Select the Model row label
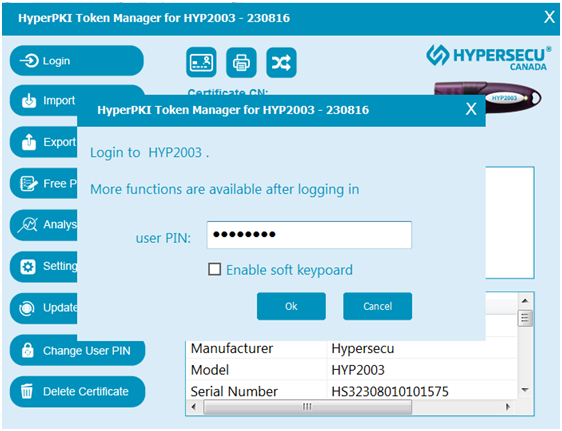Image resolution: width=562 pixels, height=431 pixels. pyautogui.click(x=210, y=370)
